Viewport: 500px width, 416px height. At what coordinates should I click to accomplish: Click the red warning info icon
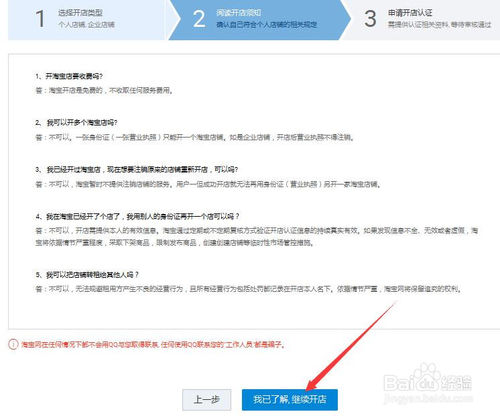click(13, 344)
